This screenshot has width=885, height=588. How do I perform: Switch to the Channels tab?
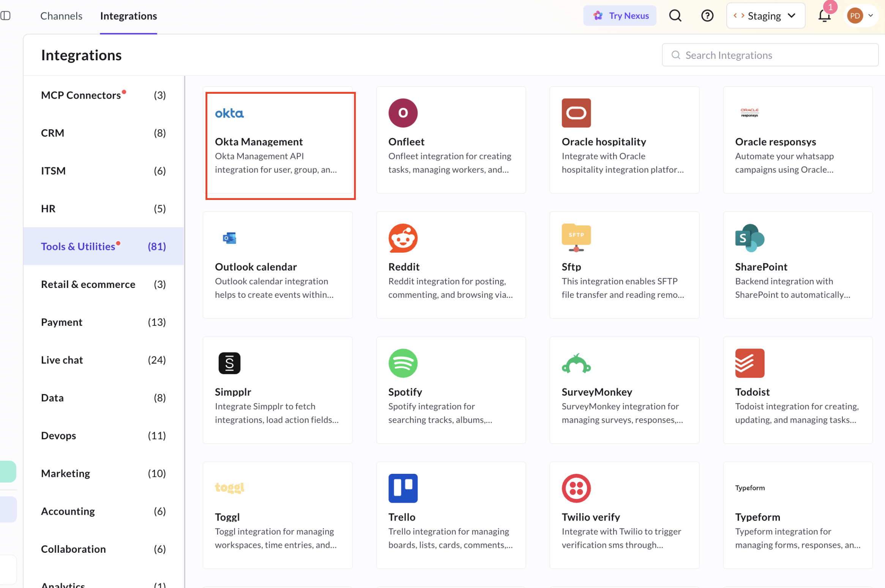tap(61, 16)
